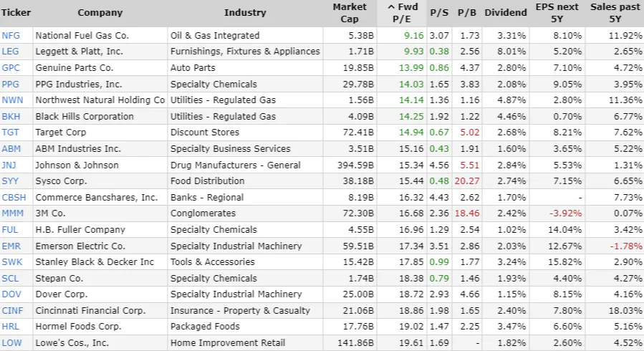Sort by Industry column header

pyautogui.click(x=245, y=13)
